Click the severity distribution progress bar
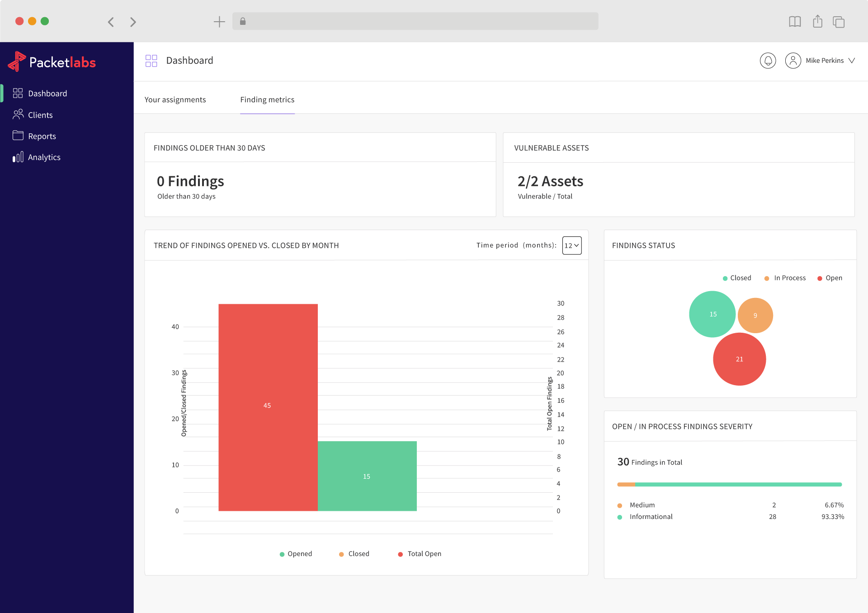 coord(729,484)
